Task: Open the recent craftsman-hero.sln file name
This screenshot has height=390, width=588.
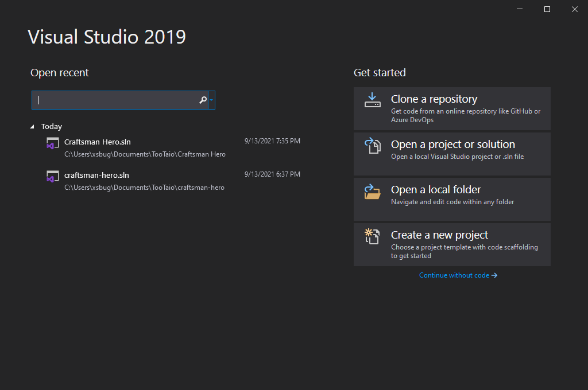Action: 96,175
